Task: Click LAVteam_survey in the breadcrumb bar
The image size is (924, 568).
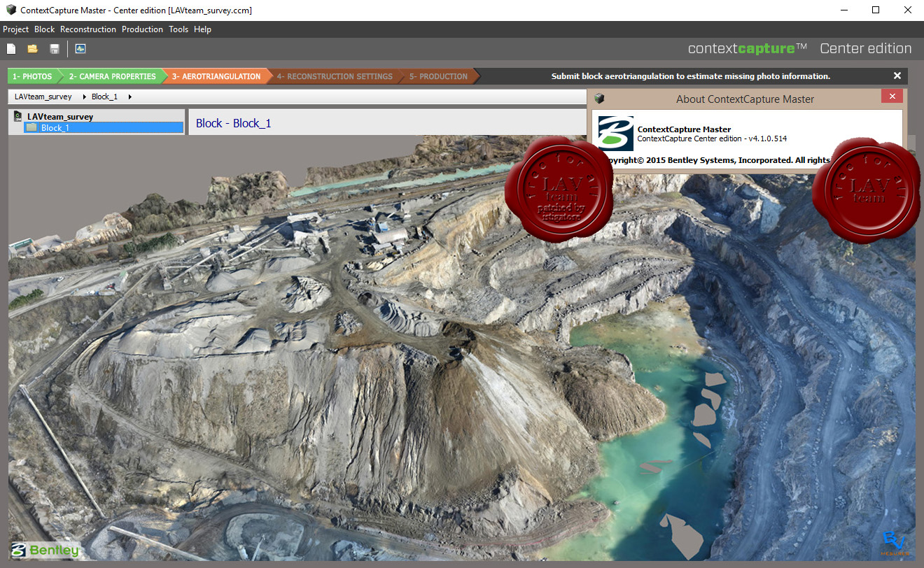Action: click(x=43, y=97)
